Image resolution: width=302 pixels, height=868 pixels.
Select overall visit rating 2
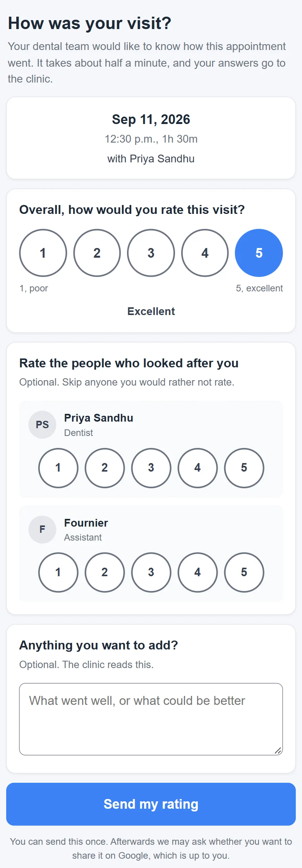[x=97, y=253]
